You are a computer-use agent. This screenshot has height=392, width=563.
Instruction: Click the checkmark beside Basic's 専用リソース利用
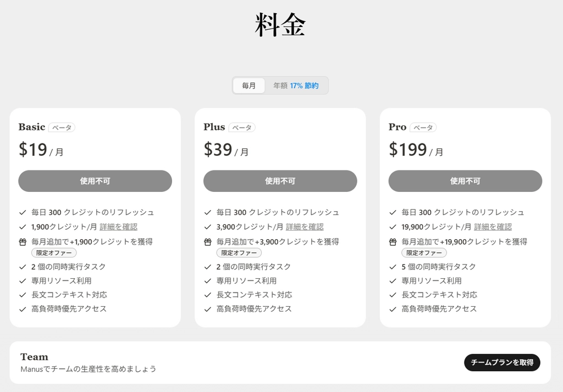coord(23,281)
